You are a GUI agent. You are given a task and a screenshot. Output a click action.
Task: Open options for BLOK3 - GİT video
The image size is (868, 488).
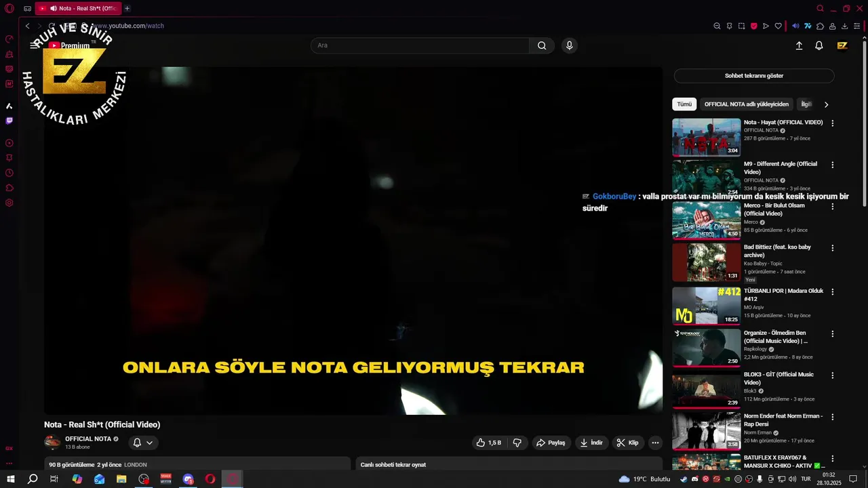tap(833, 375)
